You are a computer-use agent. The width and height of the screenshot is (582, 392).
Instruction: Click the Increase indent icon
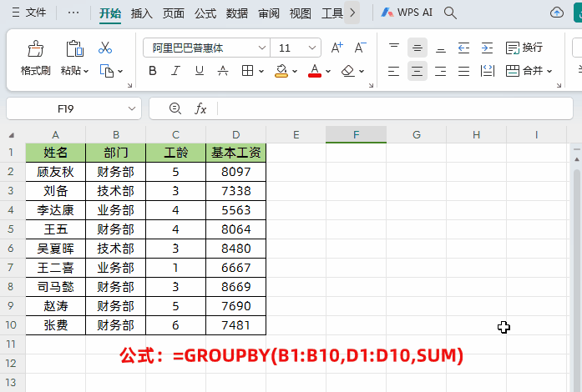[486, 48]
